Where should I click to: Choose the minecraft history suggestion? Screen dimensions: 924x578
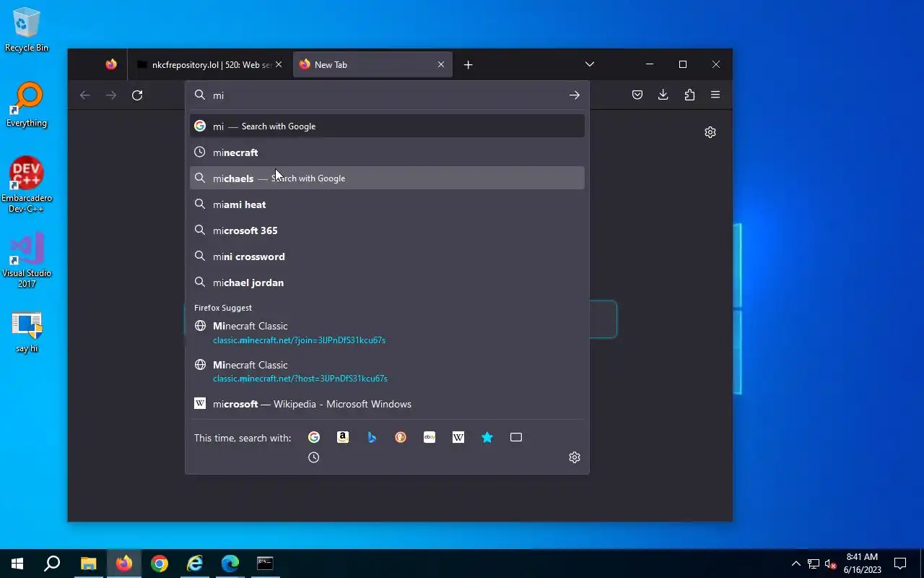click(x=387, y=152)
